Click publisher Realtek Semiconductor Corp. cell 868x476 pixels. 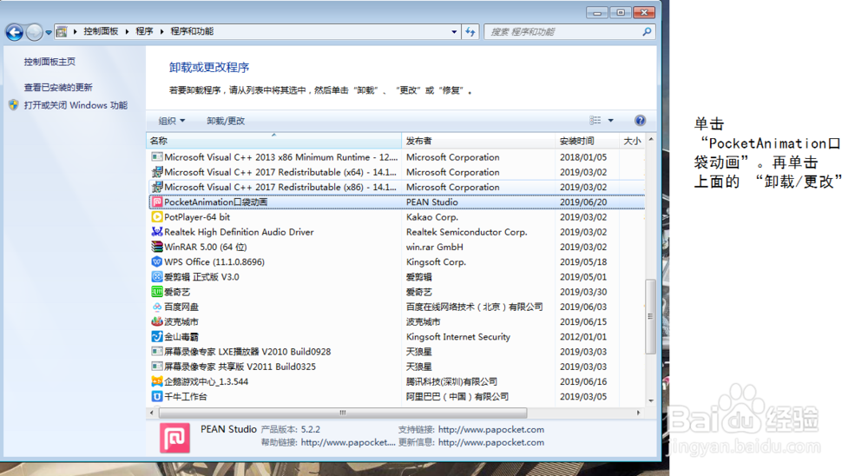pos(467,232)
